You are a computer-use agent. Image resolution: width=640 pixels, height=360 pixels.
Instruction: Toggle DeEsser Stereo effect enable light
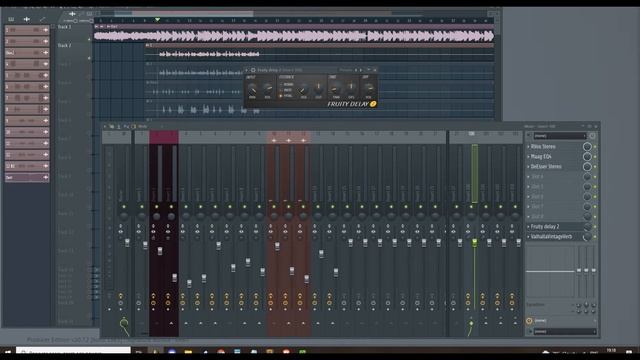[595, 167]
